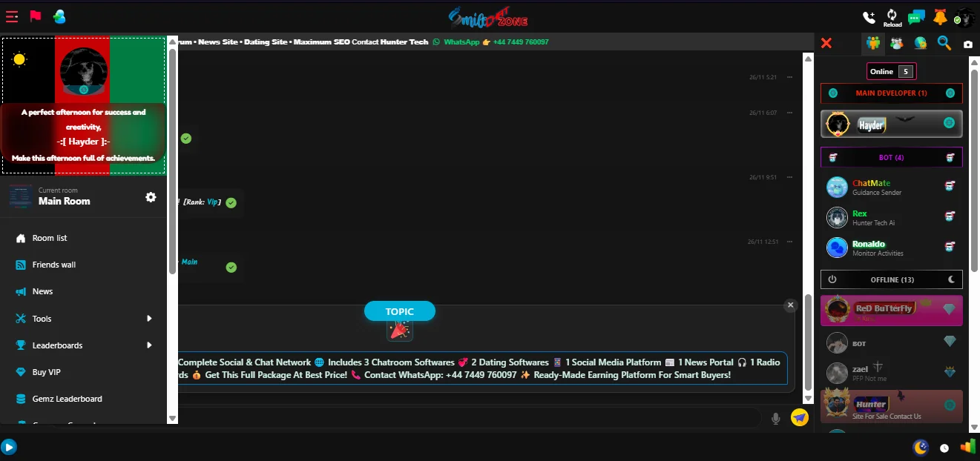This screenshot has height=461, width=980.
Task: Click the camera icon in user panel
Action: 968,44
